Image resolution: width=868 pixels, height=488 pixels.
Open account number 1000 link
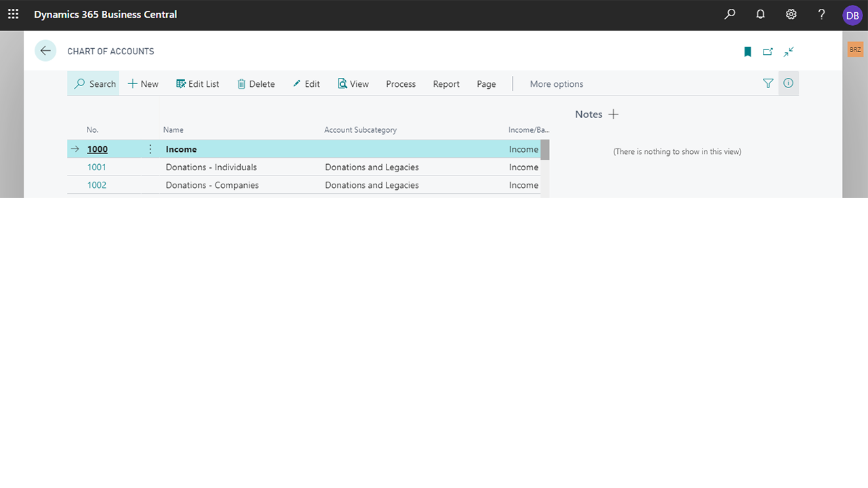click(98, 149)
